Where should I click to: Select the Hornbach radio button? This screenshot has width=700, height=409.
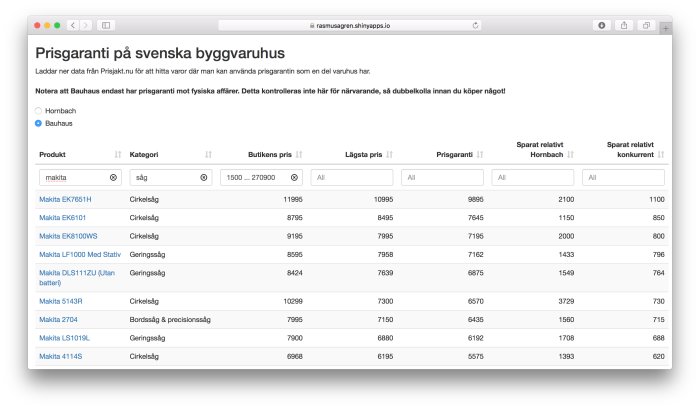(x=38, y=111)
